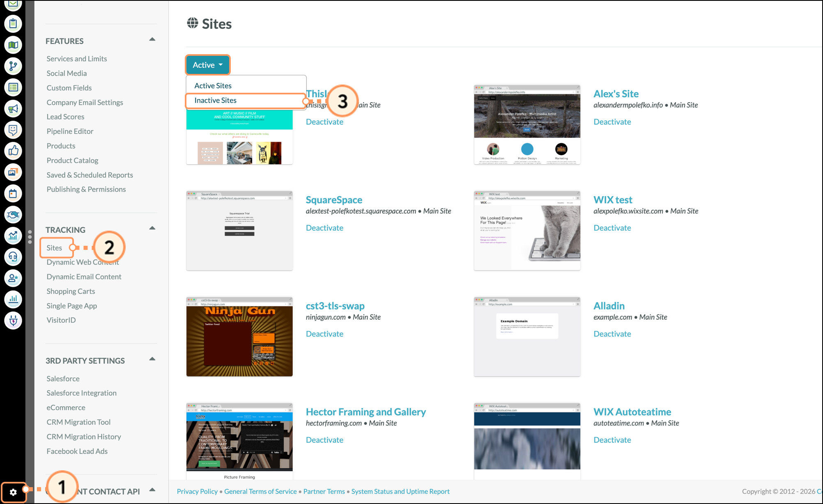
Task: Open Company Email Settings
Action: (85, 103)
